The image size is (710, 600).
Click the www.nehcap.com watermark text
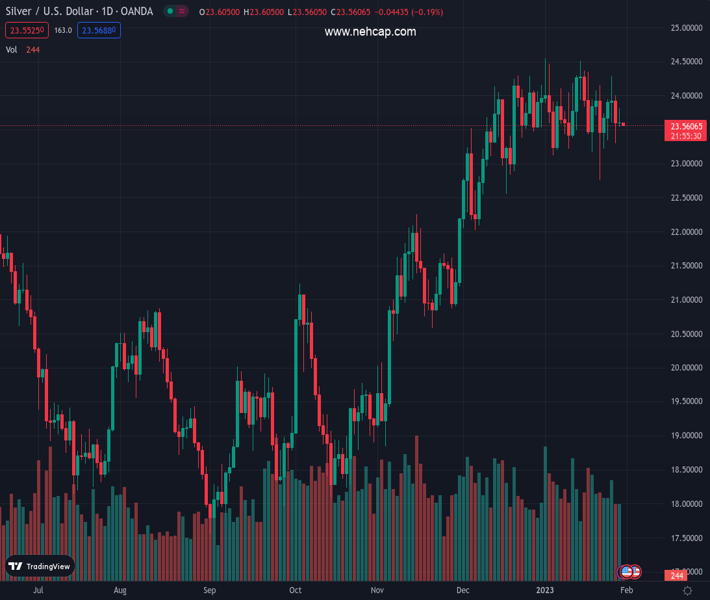(370, 32)
